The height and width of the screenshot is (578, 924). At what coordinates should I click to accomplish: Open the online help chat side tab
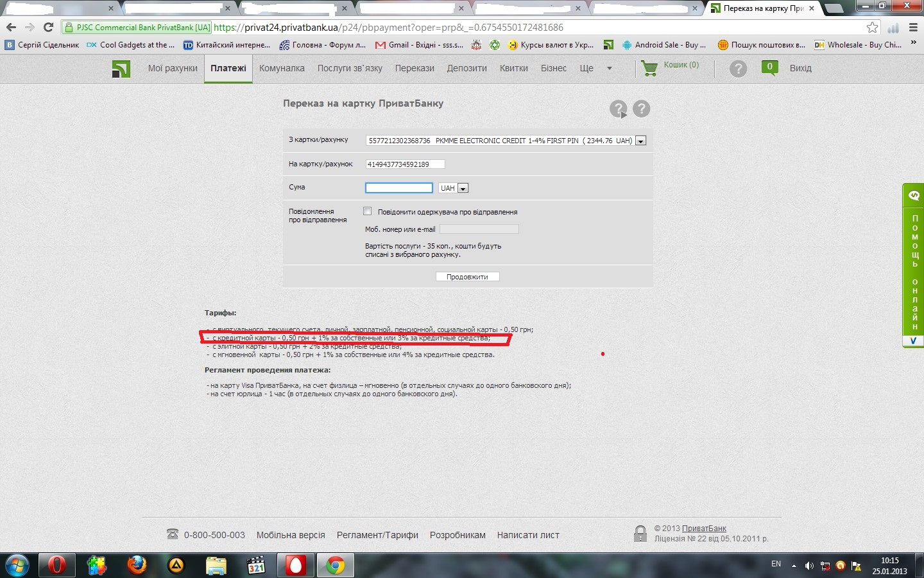click(x=914, y=265)
